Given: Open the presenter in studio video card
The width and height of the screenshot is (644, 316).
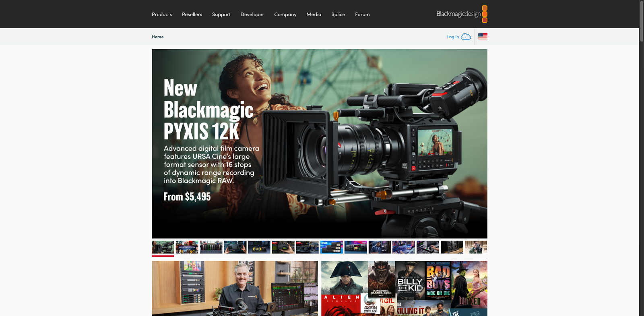Looking at the screenshot, I should [235, 289].
